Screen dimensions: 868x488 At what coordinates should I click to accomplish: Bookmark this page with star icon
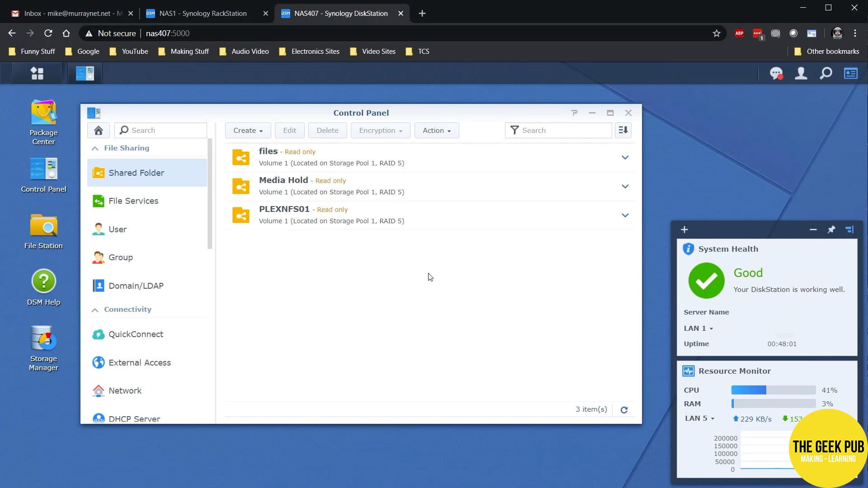[x=717, y=33]
